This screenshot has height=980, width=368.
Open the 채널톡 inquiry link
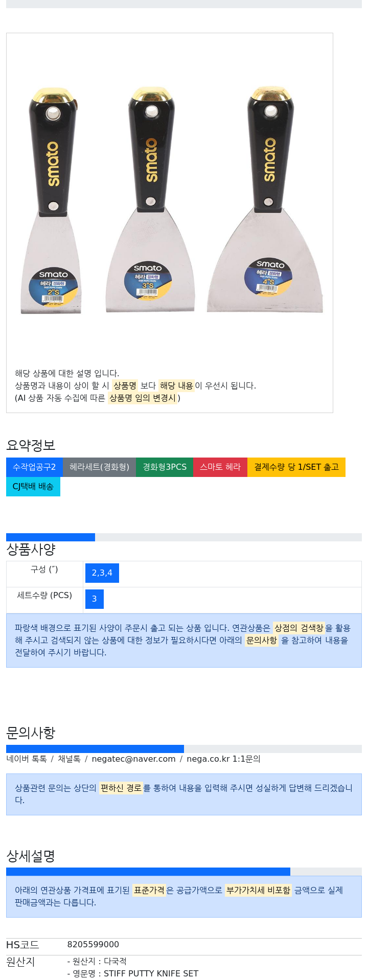(x=69, y=759)
